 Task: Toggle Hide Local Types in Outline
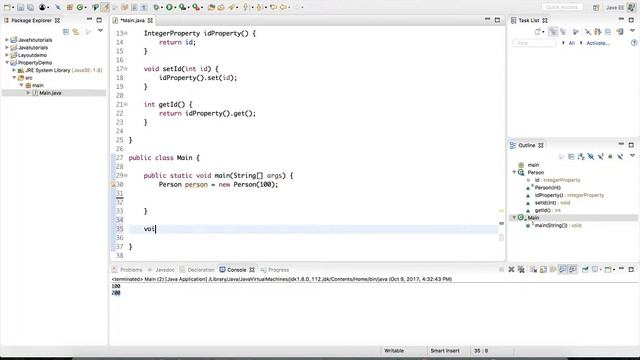point(620,156)
